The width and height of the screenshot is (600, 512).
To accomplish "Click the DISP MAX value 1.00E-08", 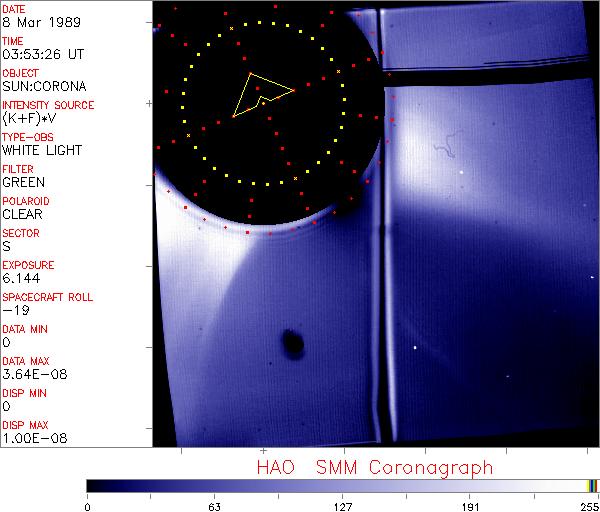I will point(32,438).
